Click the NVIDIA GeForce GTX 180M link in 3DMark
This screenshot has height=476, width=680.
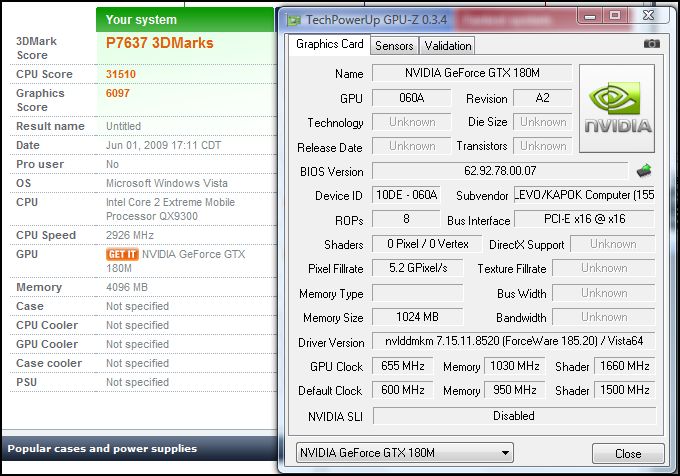pos(176,261)
